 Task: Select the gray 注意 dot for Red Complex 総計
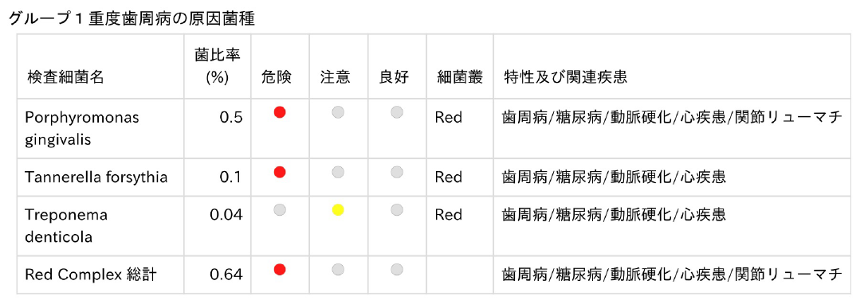pyautogui.click(x=338, y=270)
